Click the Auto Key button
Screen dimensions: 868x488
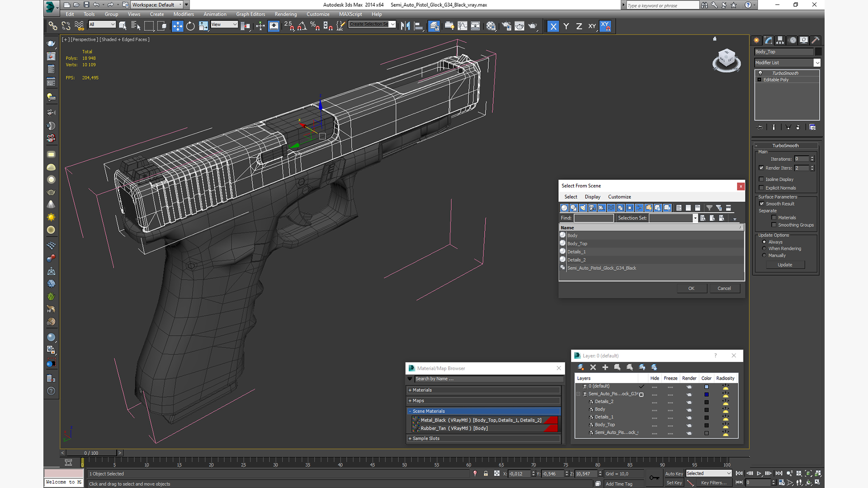click(674, 474)
